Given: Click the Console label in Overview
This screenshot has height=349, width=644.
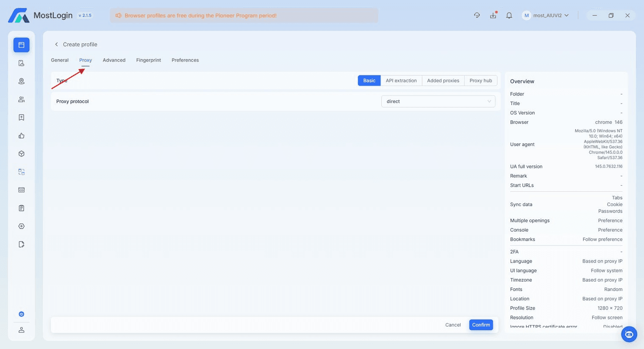Looking at the screenshot, I should click(519, 230).
